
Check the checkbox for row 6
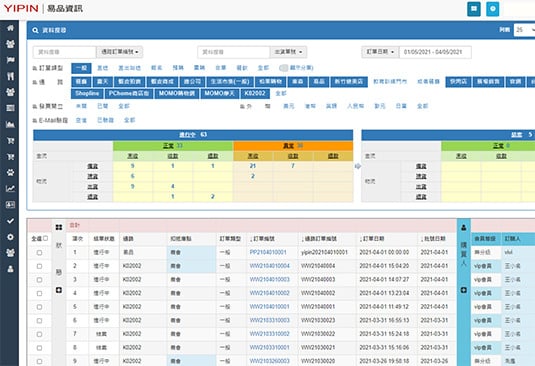(x=39, y=321)
